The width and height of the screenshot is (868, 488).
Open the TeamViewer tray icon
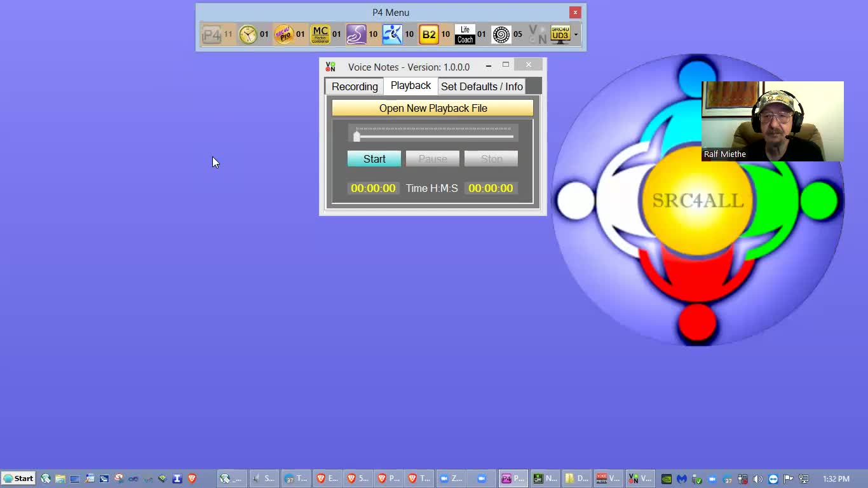click(773, 479)
